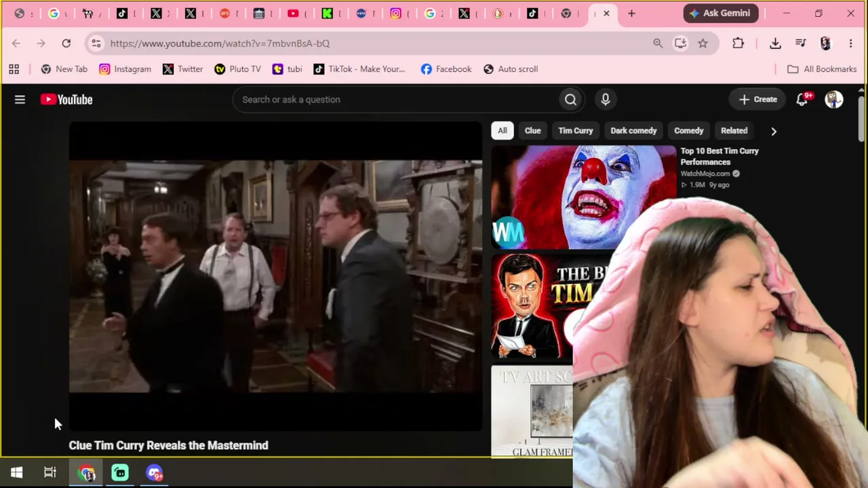The image size is (868, 488).
Task: Close the active YouTube tab
Action: [606, 14]
